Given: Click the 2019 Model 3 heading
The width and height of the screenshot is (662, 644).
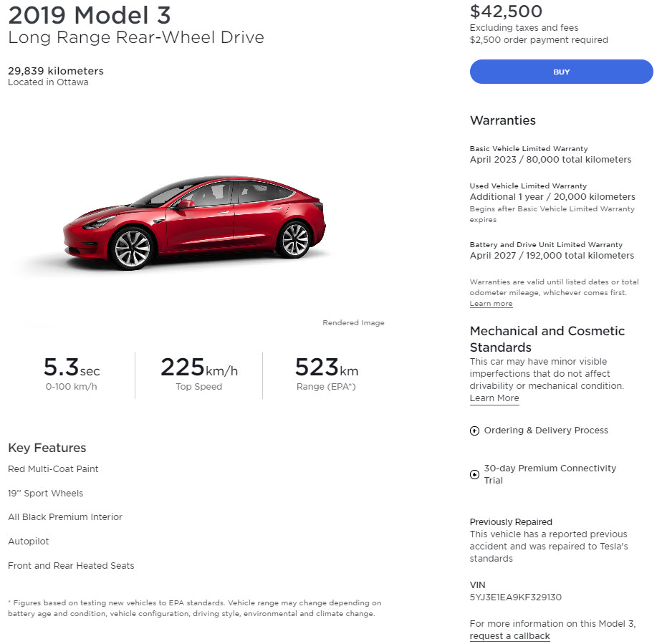Looking at the screenshot, I should [90, 15].
